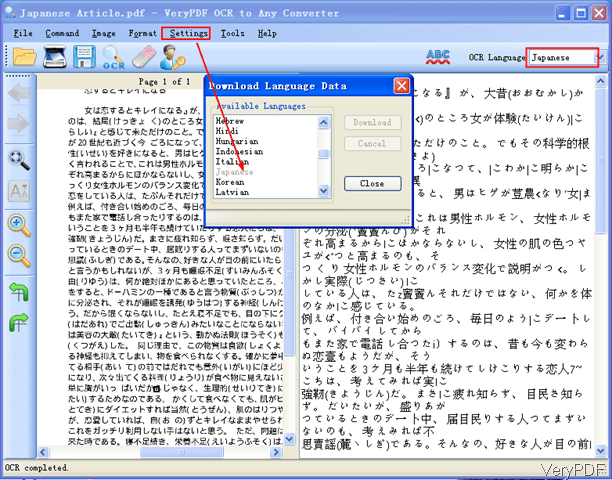The width and height of the screenshot is (612, 480).
Task: Rotate page left with green arrow
Action: pyautogui.click(x=19, y=292)
